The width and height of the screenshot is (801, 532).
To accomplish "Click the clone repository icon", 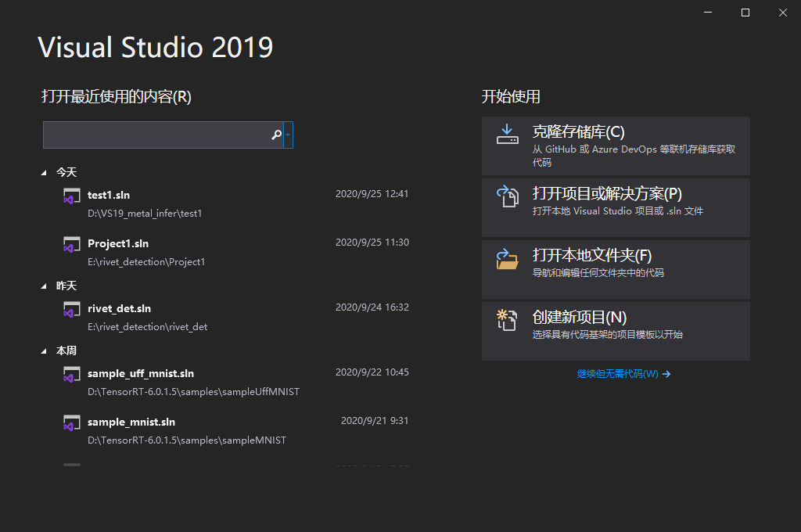I will (506, 135).
